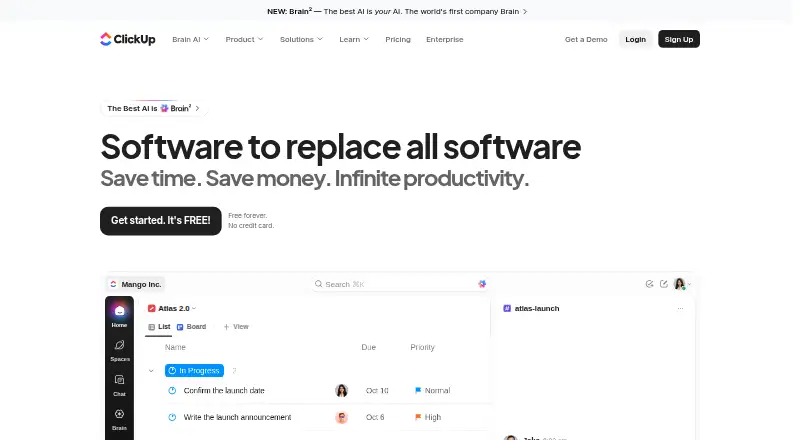
Task: Click the compose pencil icon near avatar
Action: pos(664,284)
